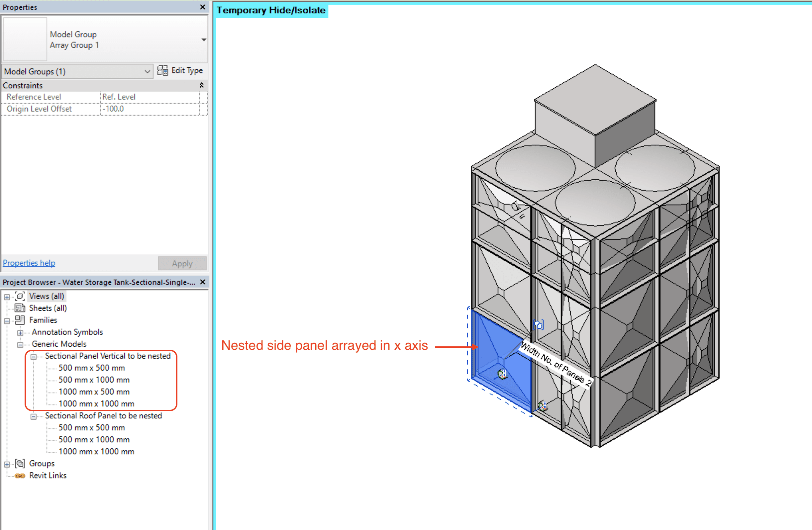Click the Families node icon
This screenshot has width=812, height=530.
pos(20,320)
